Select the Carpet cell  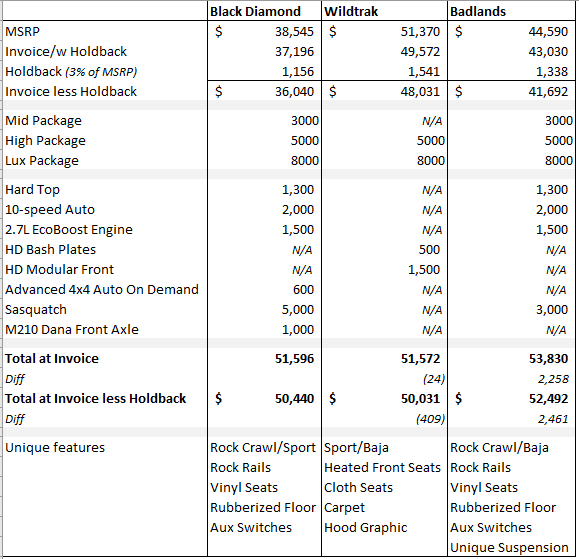[344, 508]
